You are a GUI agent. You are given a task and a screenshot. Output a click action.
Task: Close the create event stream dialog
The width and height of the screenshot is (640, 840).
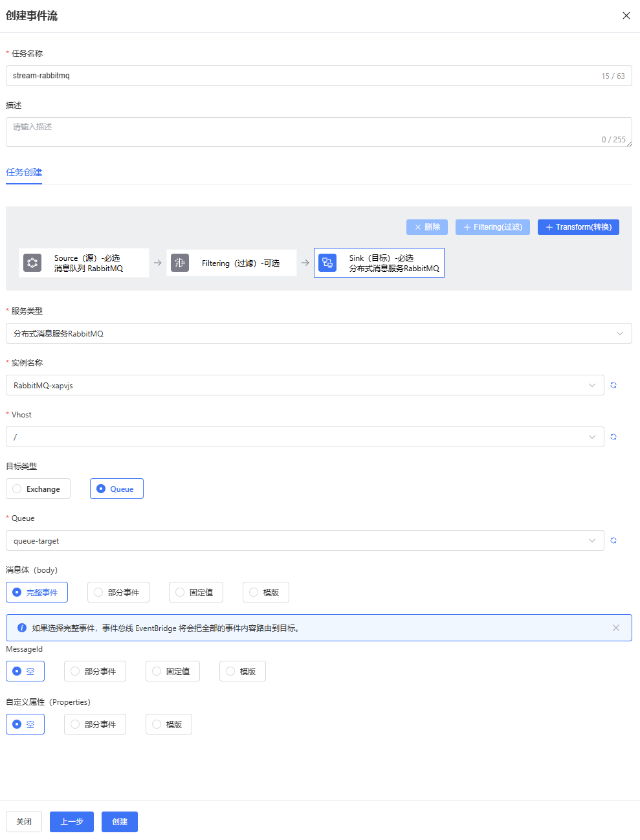tap(626, 16)
